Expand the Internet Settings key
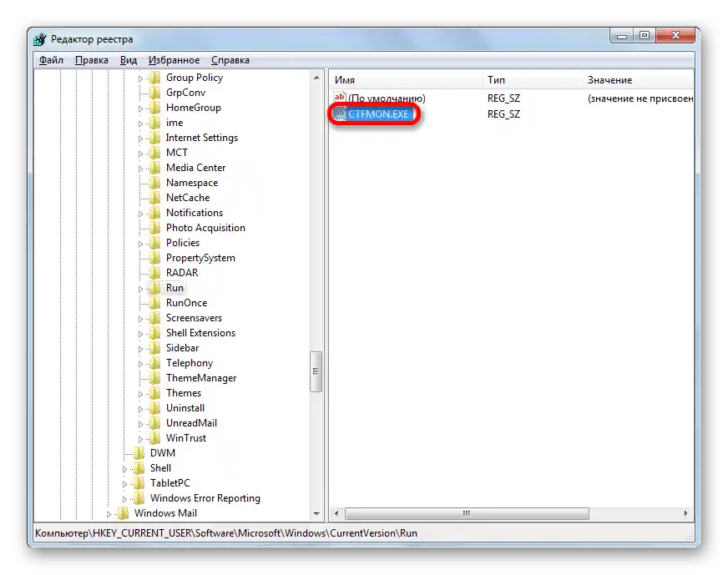728x575 pixels. point(140,139)
